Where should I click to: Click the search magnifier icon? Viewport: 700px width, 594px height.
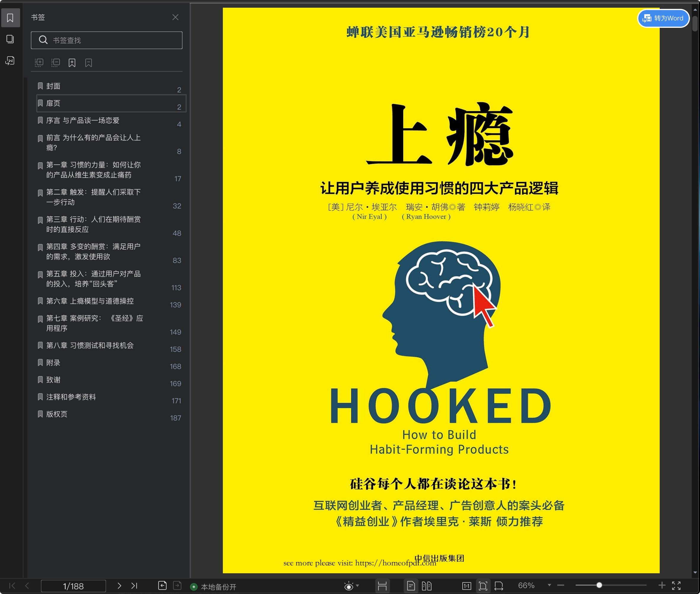[x=43, y=40]
